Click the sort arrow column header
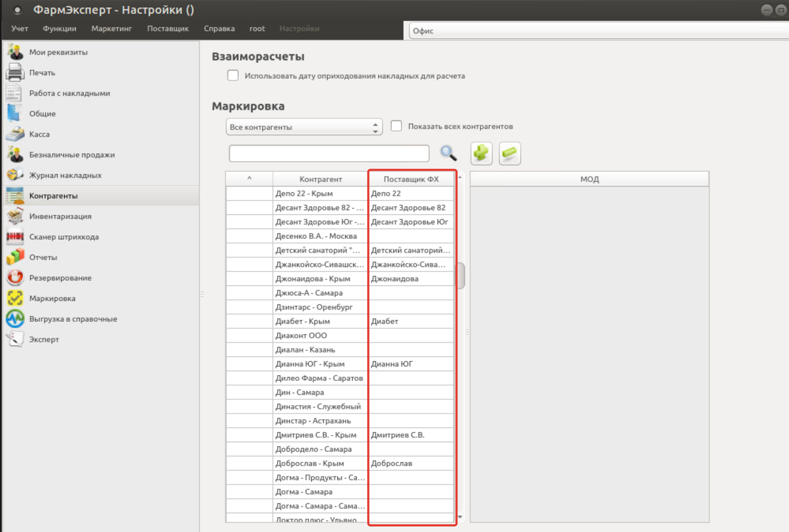 coord(249,179)
